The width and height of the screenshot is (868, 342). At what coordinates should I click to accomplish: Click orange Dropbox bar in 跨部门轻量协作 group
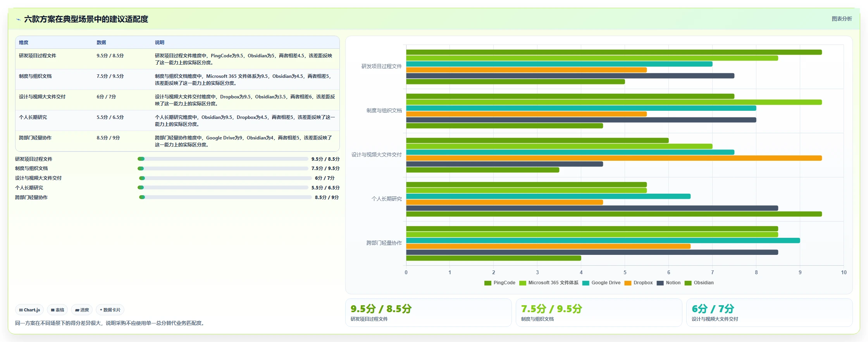(548, 246)
